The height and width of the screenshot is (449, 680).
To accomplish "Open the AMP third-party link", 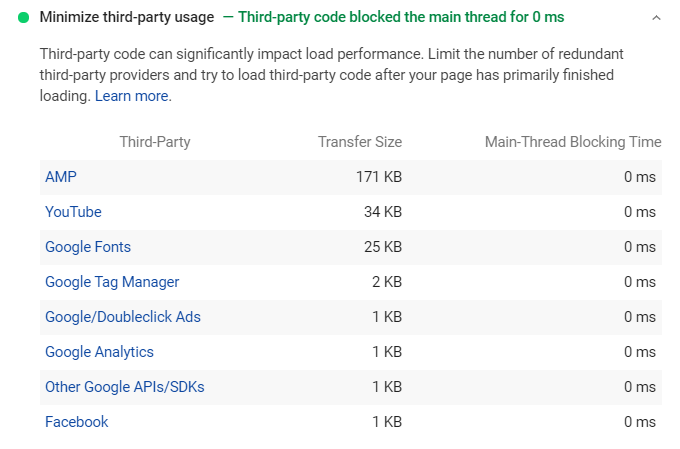I will pos(61,177).
